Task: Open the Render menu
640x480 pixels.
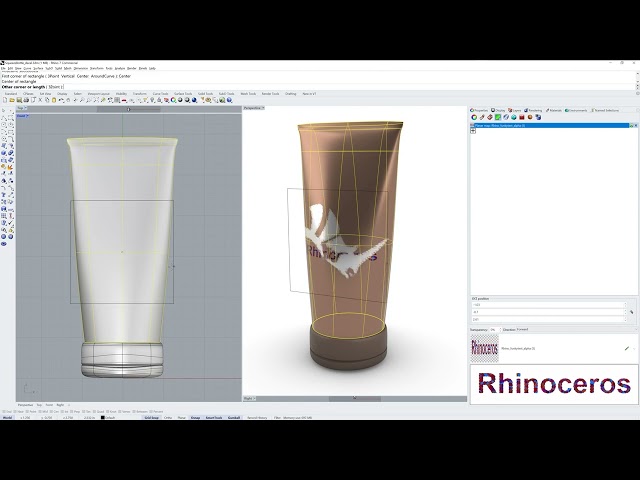Action: pos(132,68)
